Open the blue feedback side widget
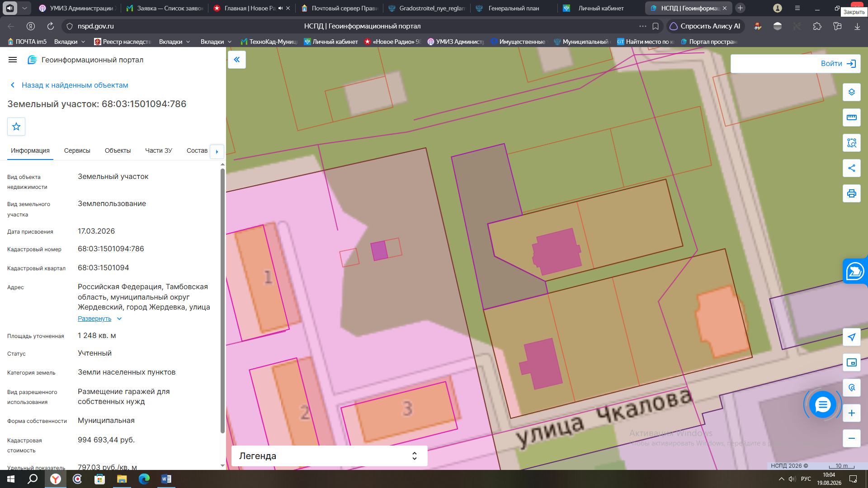The height and width of the screenshot is (488, 868). (855, 271)
